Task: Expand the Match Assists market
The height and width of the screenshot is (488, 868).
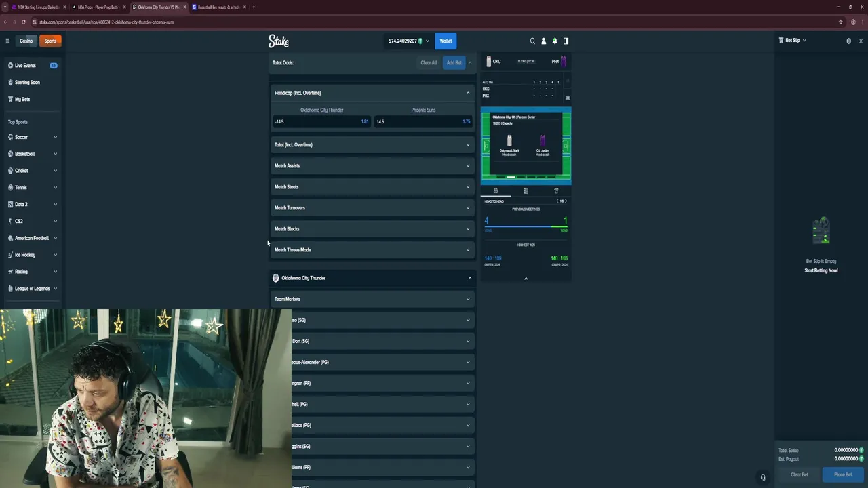Action: (372, 165)
